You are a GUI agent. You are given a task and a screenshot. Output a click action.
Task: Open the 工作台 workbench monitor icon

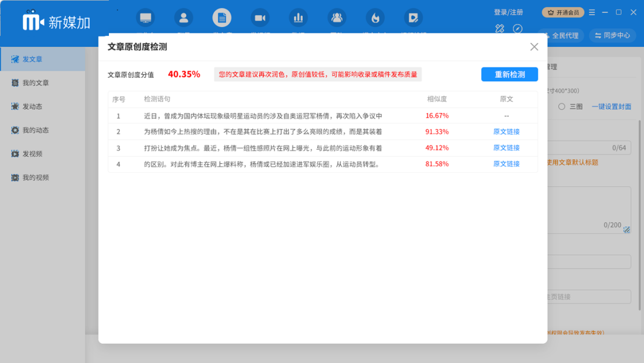[145, 18]
